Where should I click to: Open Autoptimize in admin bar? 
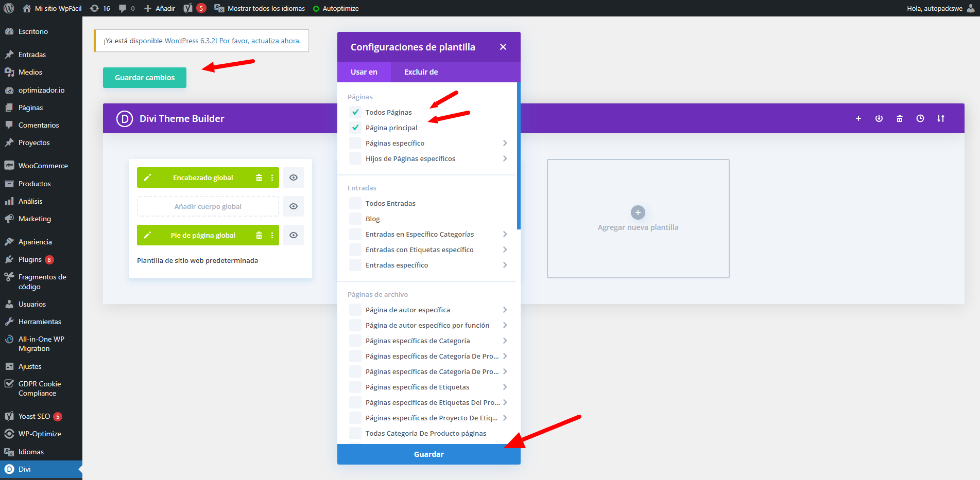tap(336, 8)
